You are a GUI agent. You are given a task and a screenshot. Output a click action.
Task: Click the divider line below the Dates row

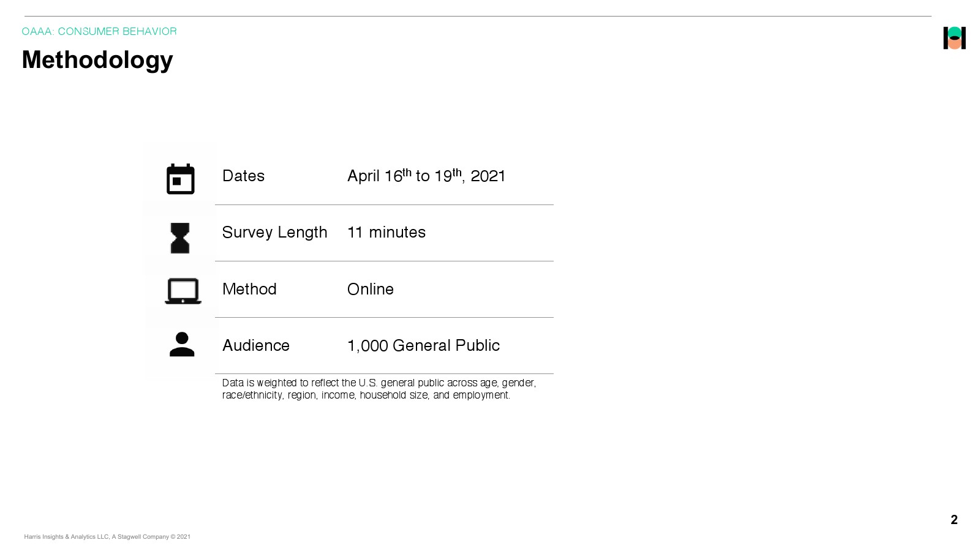click(x=384, y=205)
